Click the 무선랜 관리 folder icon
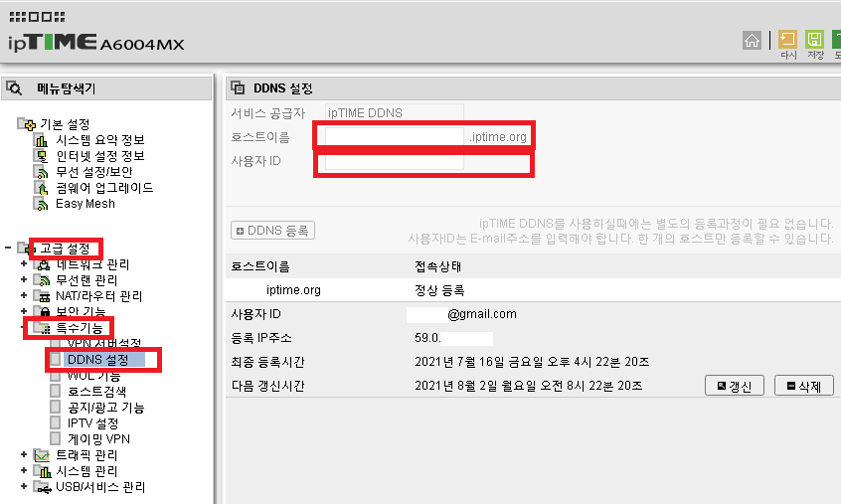This screenshot has height=504, width=841. click(42, 280)
